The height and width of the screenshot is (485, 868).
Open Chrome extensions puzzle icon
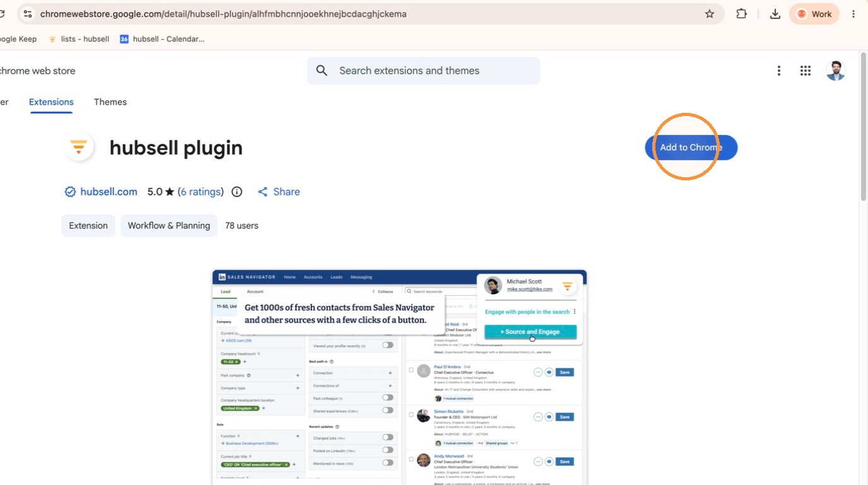click(x=742, y=14)
